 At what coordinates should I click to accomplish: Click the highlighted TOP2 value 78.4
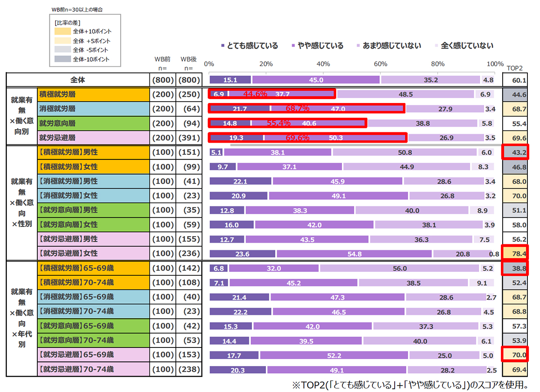tap(516, 254)
